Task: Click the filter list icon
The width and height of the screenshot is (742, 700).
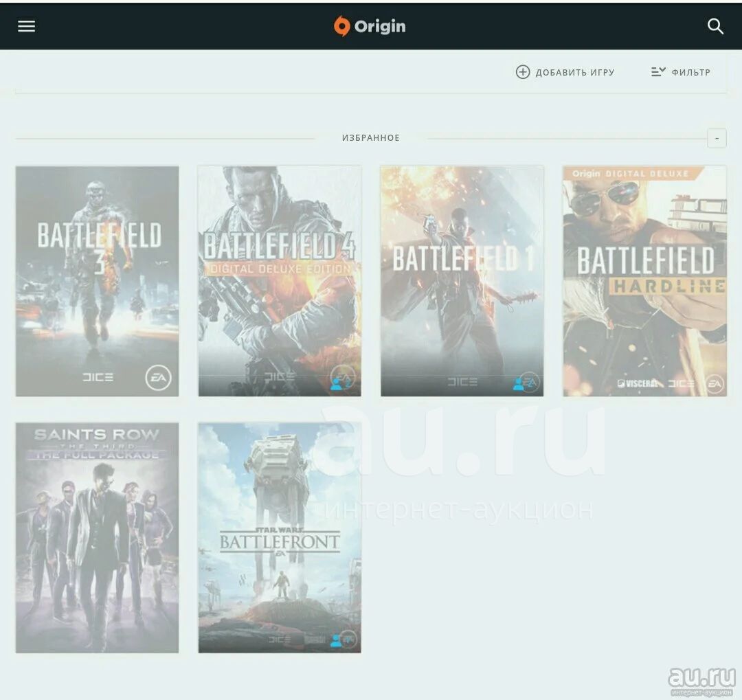Action: [657, 72]
